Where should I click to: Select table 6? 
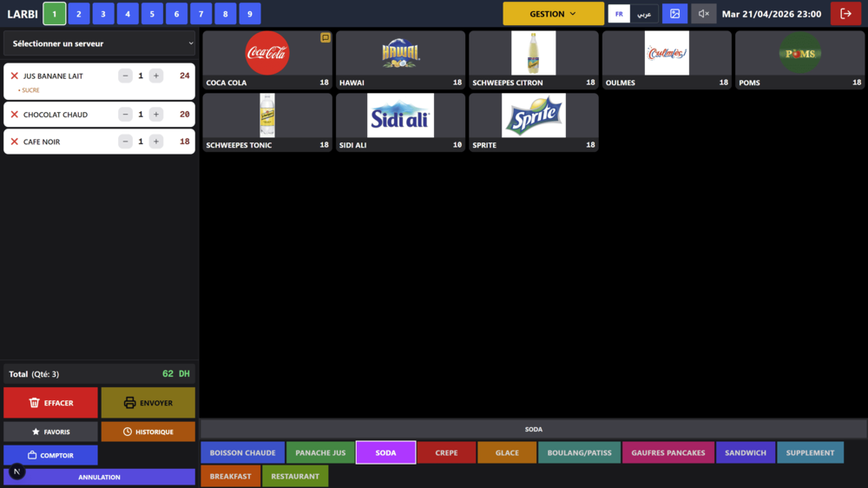176,14
